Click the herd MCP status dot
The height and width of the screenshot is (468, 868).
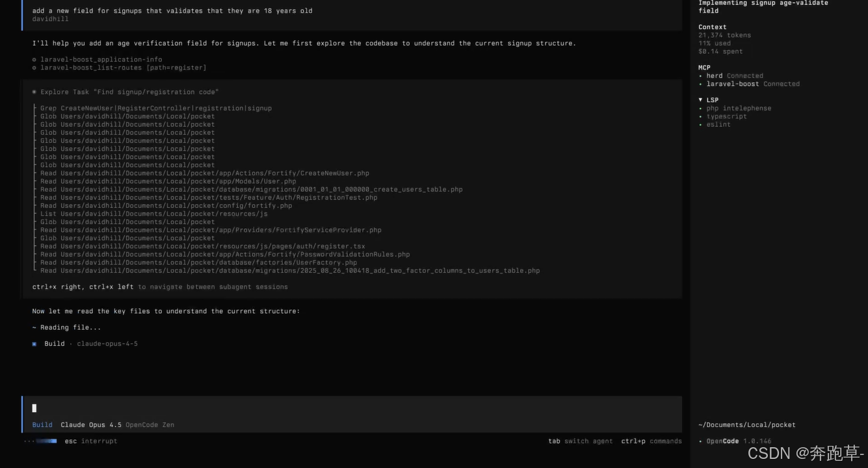(701, 76)
